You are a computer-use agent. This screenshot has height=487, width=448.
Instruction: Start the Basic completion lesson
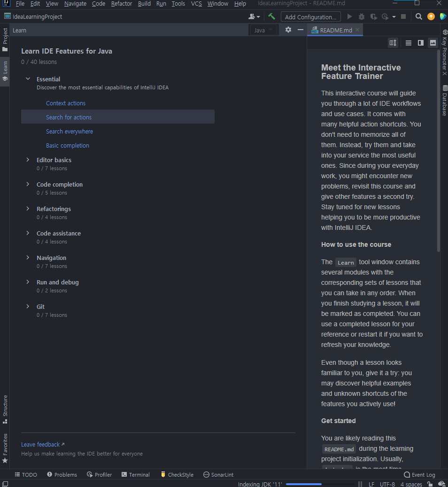67,145
